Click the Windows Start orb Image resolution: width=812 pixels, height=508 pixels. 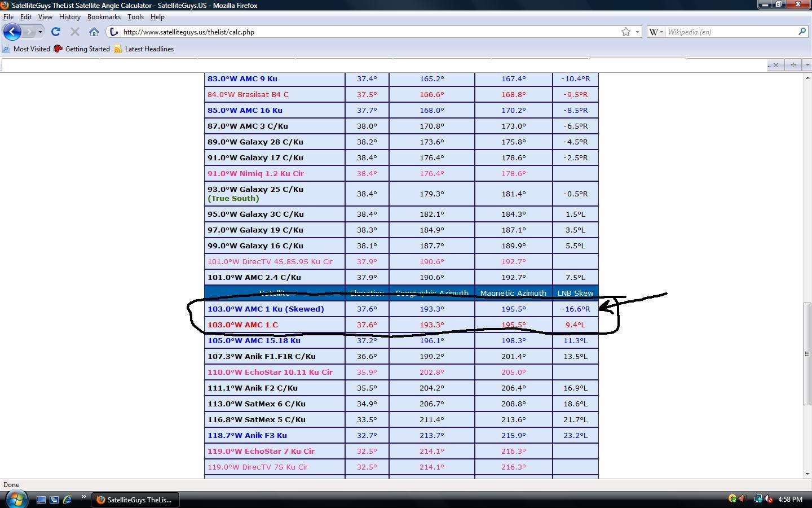point(16,499)
